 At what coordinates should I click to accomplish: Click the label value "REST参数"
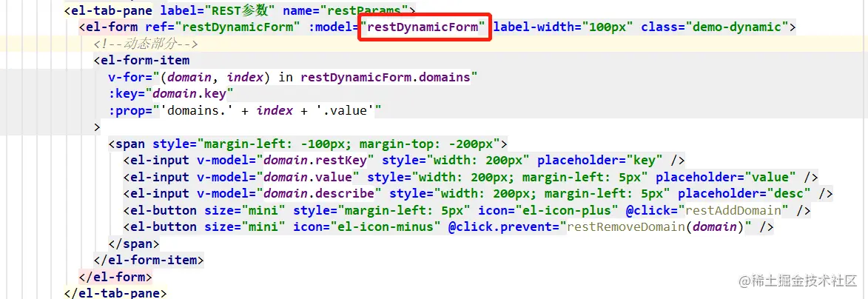(x=240, y=10)
